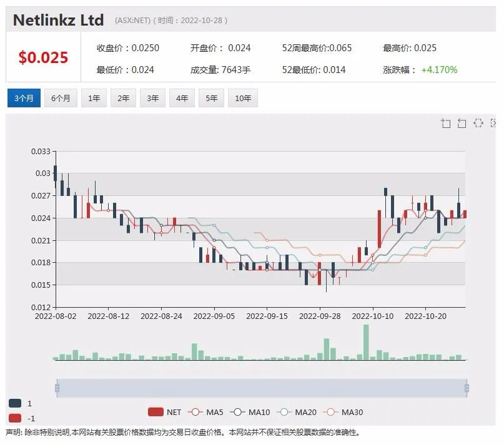Click the restore chart icon
The height and width of the screenshot is (445, 504).
click(478, 123)
